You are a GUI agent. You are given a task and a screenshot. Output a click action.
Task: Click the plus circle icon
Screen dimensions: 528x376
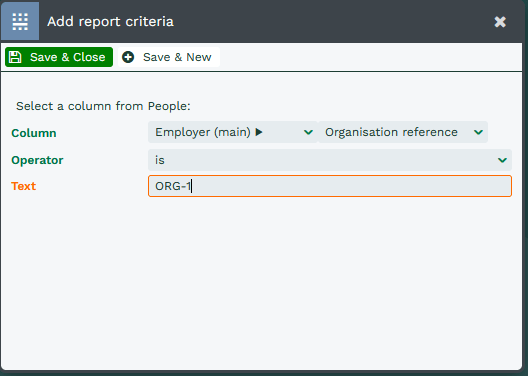(128, 57)
